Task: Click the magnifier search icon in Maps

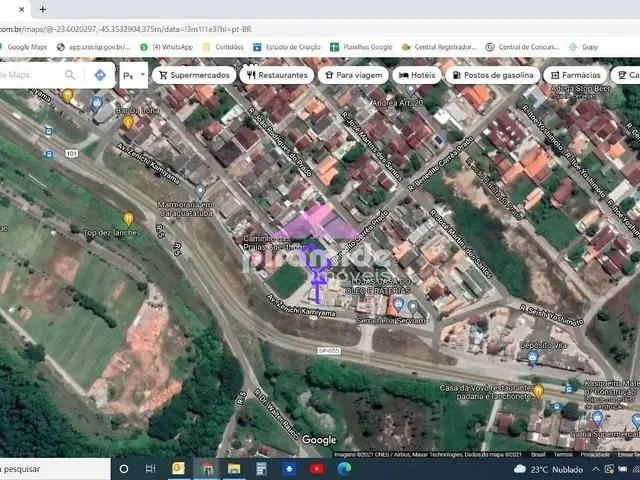Action: (70, 75)
